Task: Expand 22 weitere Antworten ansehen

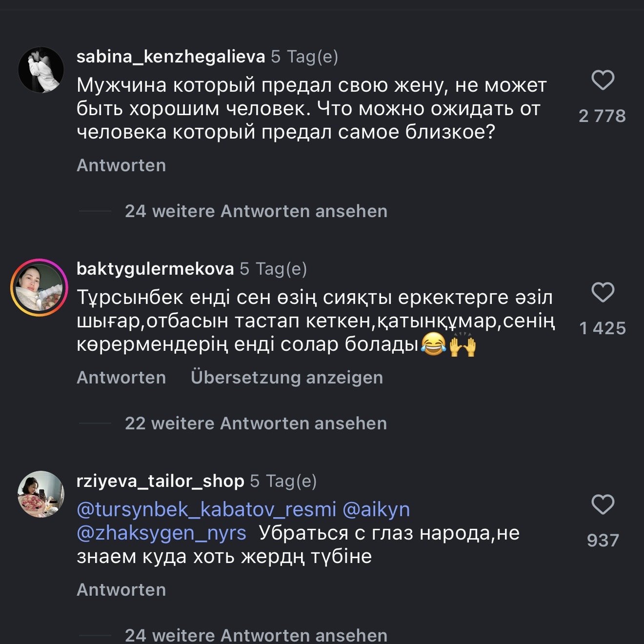Action: click(256, 423)
